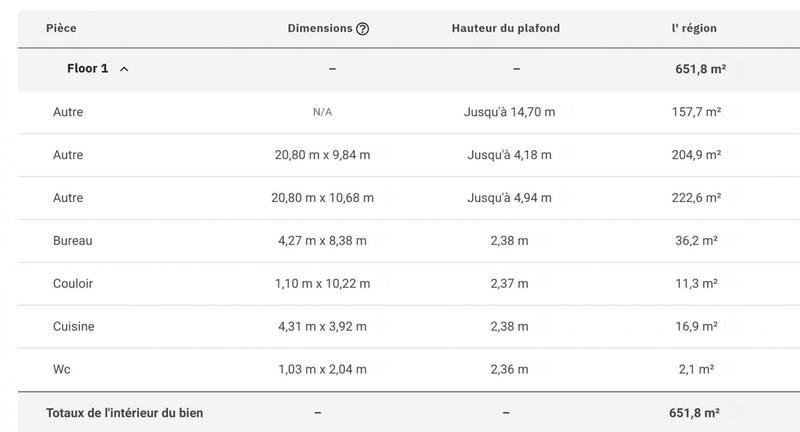The image size is (800, 432).
Task: Select the Wc room row label
Action: click(62, 369)
